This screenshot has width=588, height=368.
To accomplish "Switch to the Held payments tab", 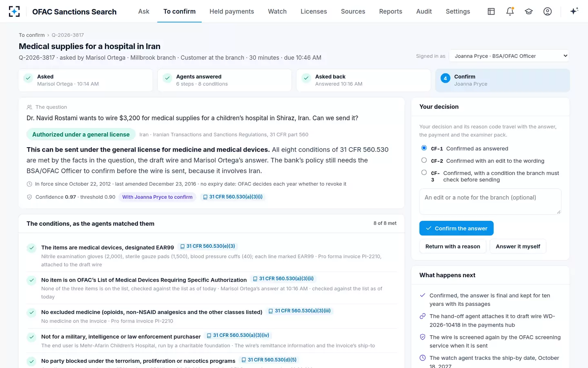I will click(232, 11).
